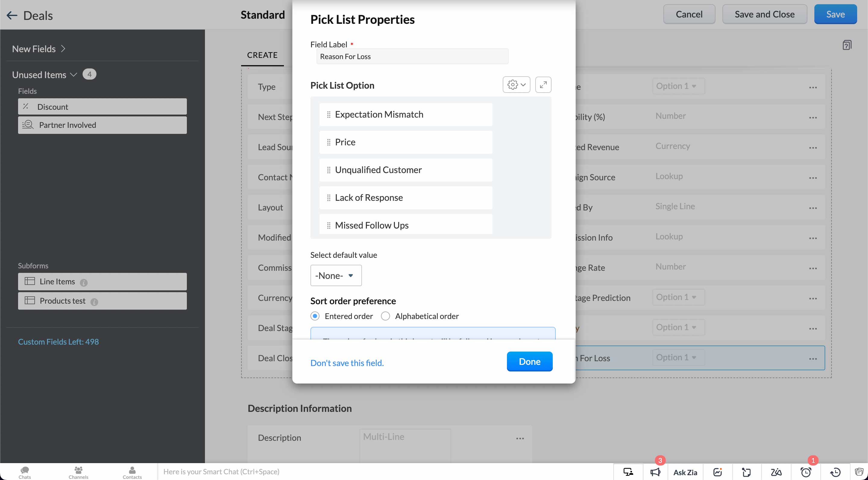Image resolution: width=868 pixels, height=480 pixels.
Task: Click the Reason For Loss field label input
Action: point(412,56)
